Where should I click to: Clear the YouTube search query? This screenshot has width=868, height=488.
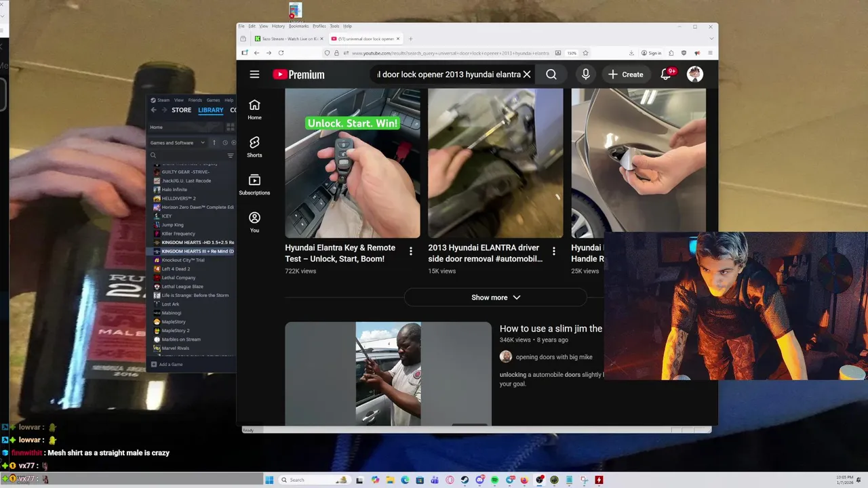(527, 75)
